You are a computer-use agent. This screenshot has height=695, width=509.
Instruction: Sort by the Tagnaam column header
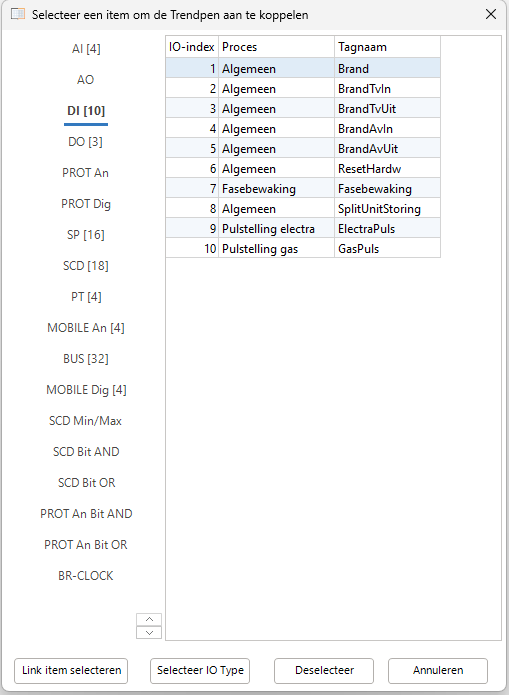(388, 47)
